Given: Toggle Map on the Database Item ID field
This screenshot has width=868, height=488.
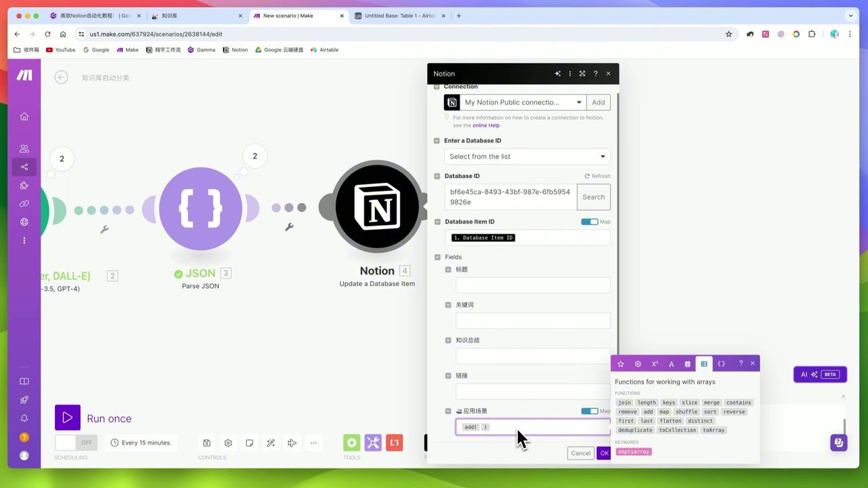Looking at the screenshot, I should pos(589,222).
